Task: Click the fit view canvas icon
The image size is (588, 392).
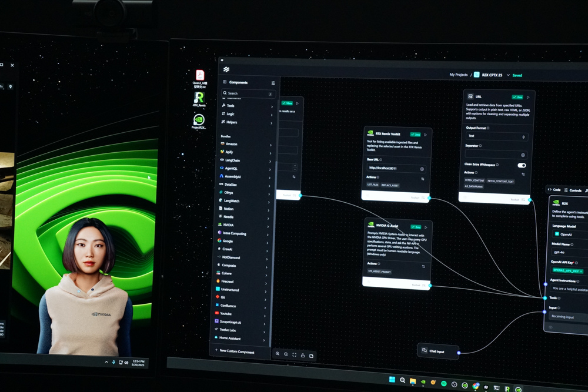Action: point(295,355)
